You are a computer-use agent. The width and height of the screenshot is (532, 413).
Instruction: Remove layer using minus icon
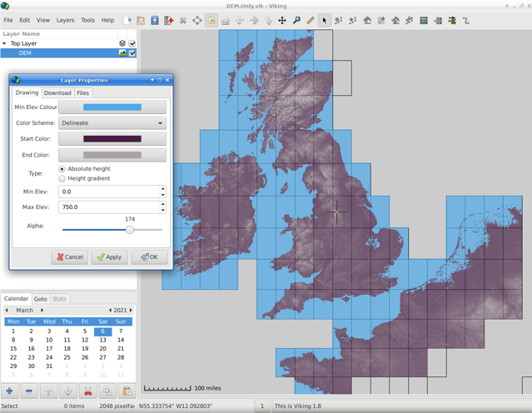pos(28,391)
